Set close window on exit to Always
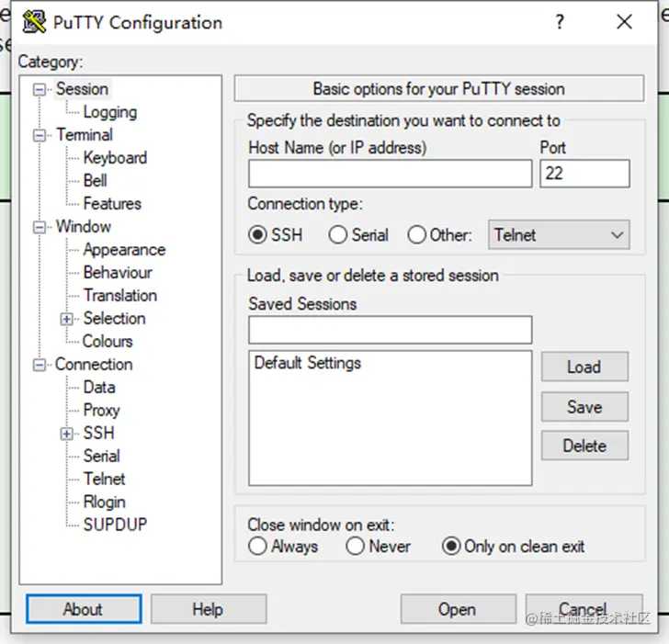Screen dimensions: 669x644 click(257, 547)
